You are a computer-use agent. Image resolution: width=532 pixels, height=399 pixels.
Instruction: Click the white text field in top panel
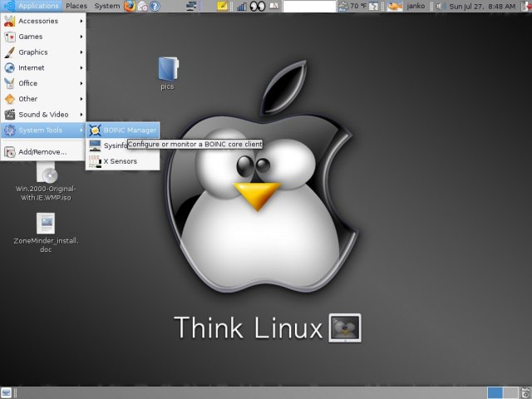[x=309, y=6]
